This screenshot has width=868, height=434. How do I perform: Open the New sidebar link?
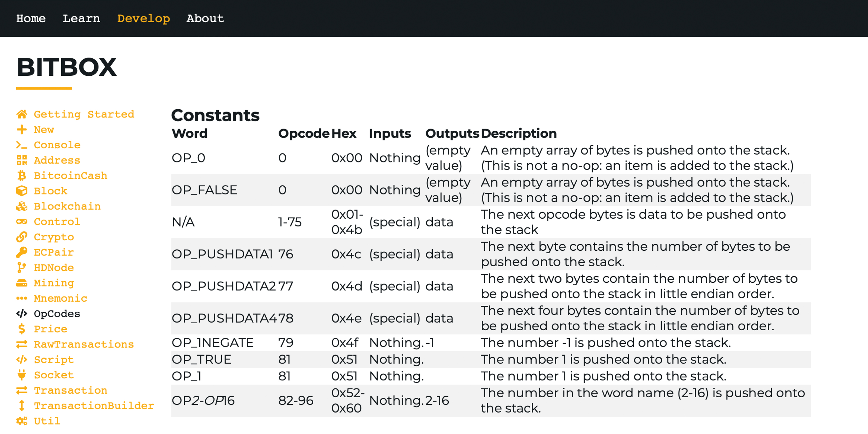(44, 130)
